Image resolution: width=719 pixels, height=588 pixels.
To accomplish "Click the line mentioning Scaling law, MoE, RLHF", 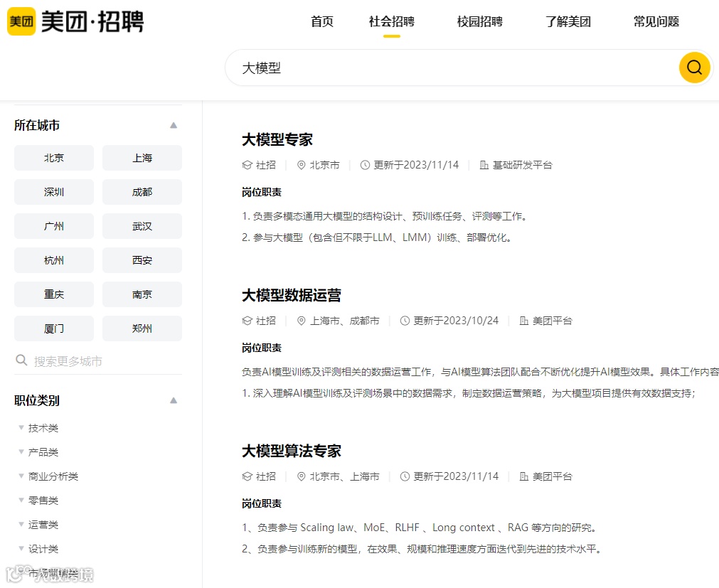I will [x=419, y=528].
